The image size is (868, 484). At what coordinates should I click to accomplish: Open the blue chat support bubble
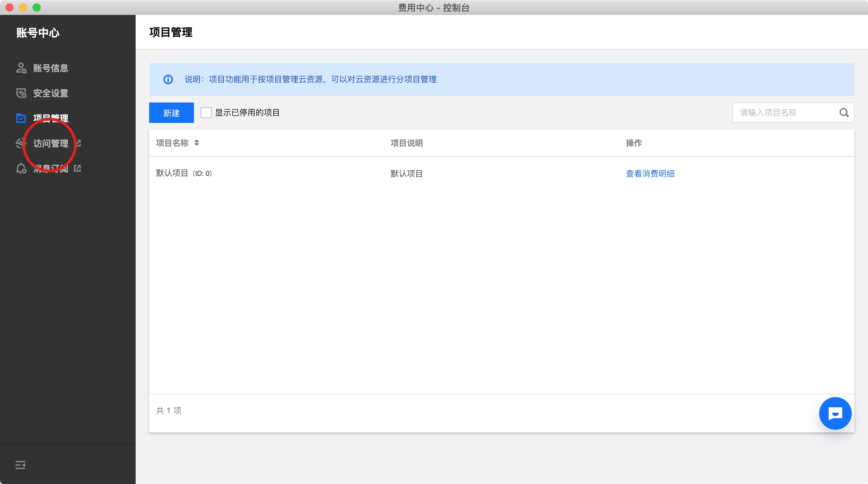[x=835, y=413]
